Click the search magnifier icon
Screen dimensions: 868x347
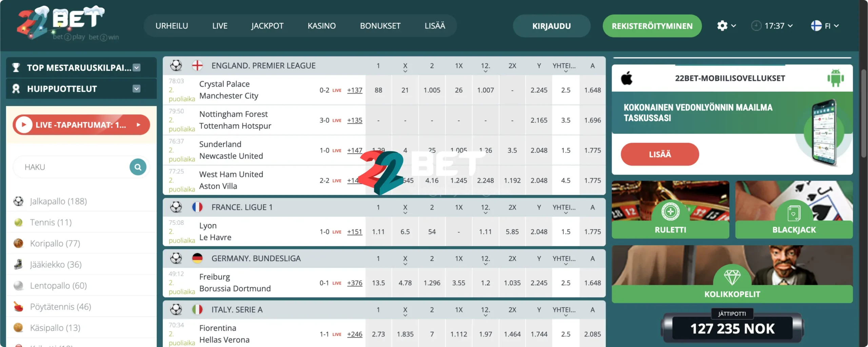pos(138,167)
